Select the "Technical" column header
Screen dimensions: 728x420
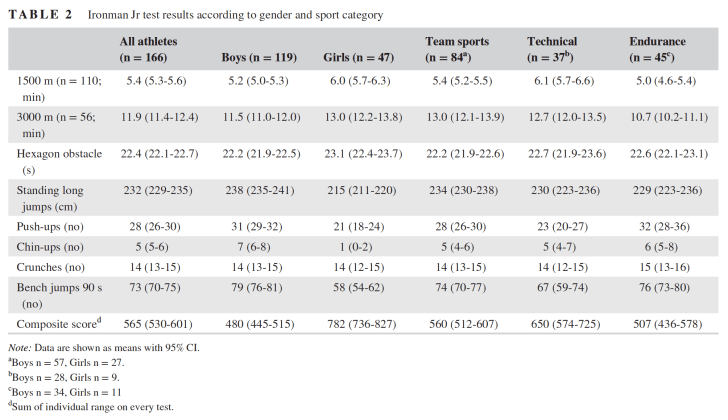552,40
